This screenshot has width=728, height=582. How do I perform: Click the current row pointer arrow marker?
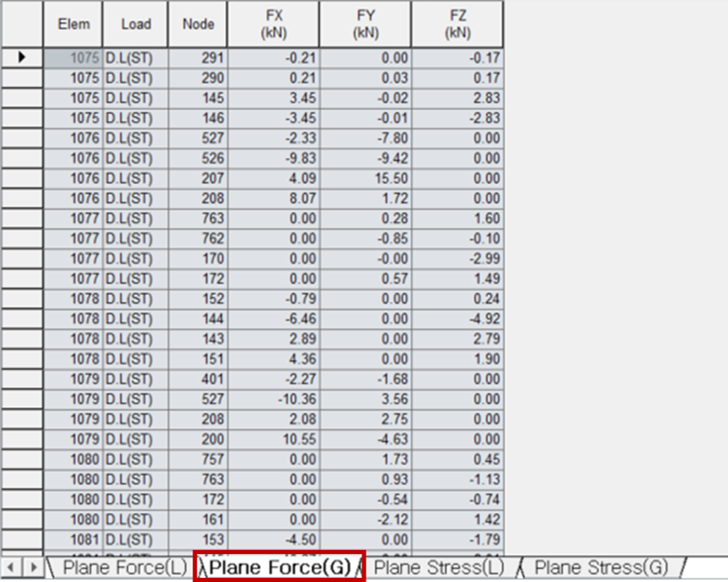[21, 57]
